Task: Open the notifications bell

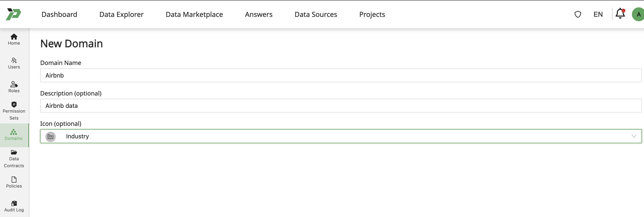Action: [x=620, y=14]
